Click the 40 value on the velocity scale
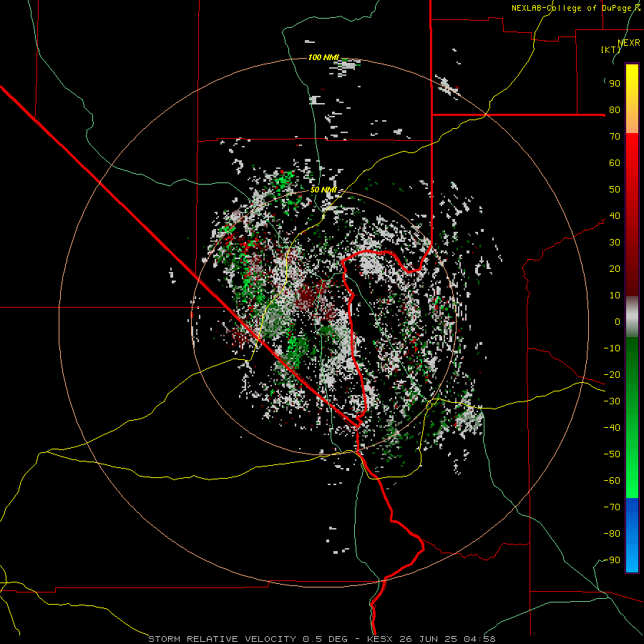 [x=615, y=216]
